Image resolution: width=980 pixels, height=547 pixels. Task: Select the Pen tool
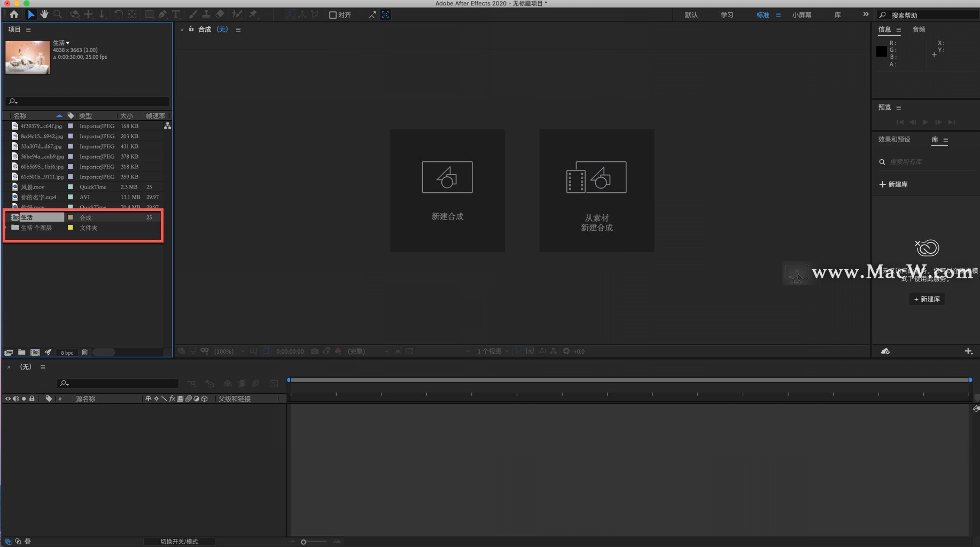[162, 14]
